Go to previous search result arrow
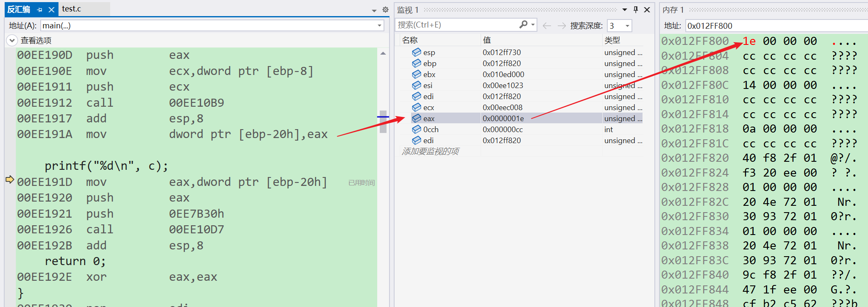Viewport: 868px width, 307px height. 547,25
